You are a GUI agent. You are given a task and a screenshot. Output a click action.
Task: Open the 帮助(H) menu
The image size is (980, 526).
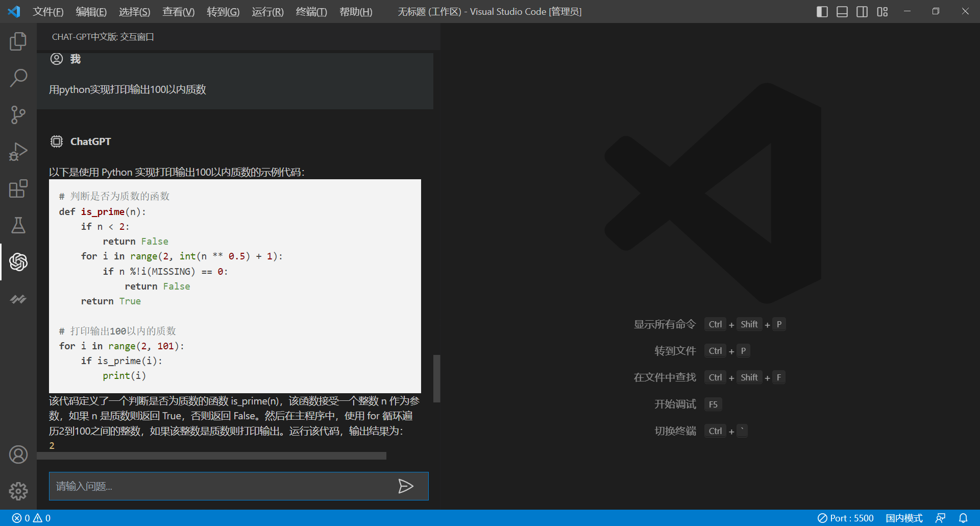coord(356,11)
